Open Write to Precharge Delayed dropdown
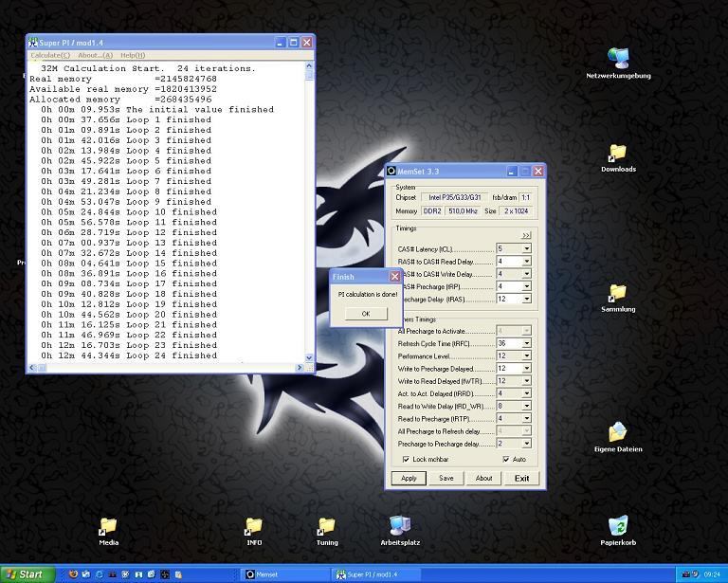This screenshot has width=728, height=583. (x=526, y=369)
